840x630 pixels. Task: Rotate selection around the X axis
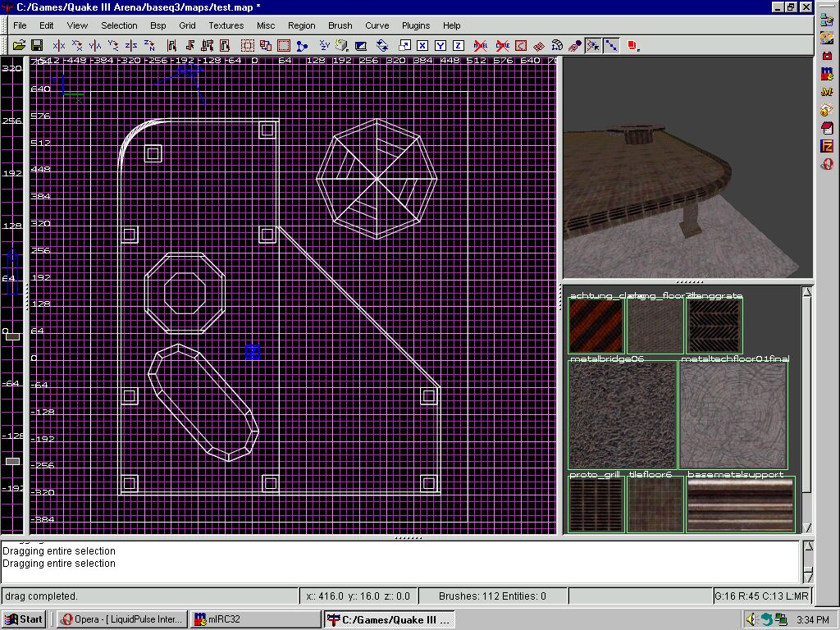click(77, 46)
